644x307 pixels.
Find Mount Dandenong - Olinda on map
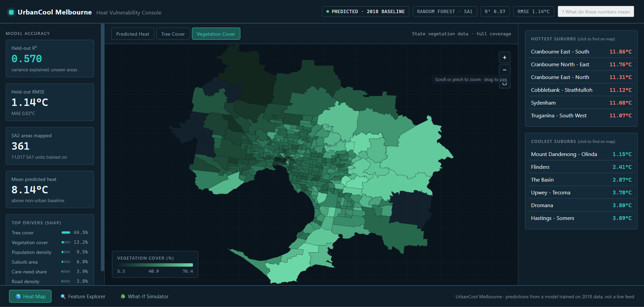(x=581, y=154)
